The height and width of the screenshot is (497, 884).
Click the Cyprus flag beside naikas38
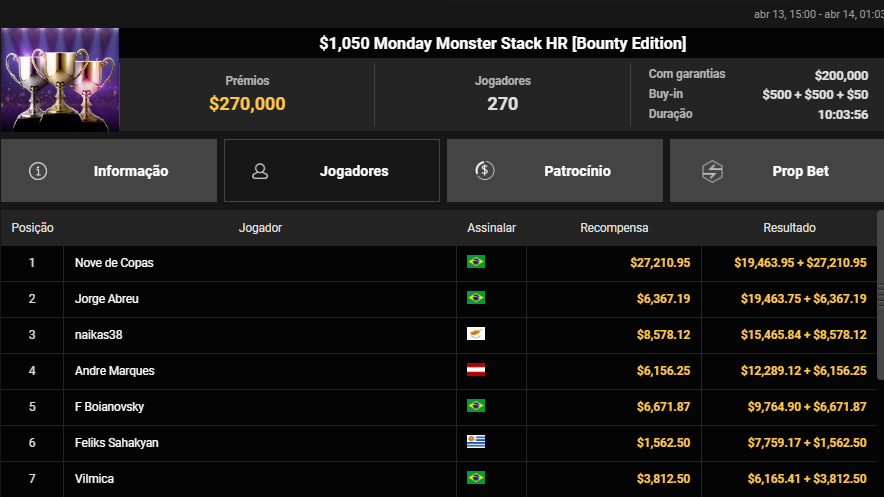pyautogui.click(x=476, y=334)
